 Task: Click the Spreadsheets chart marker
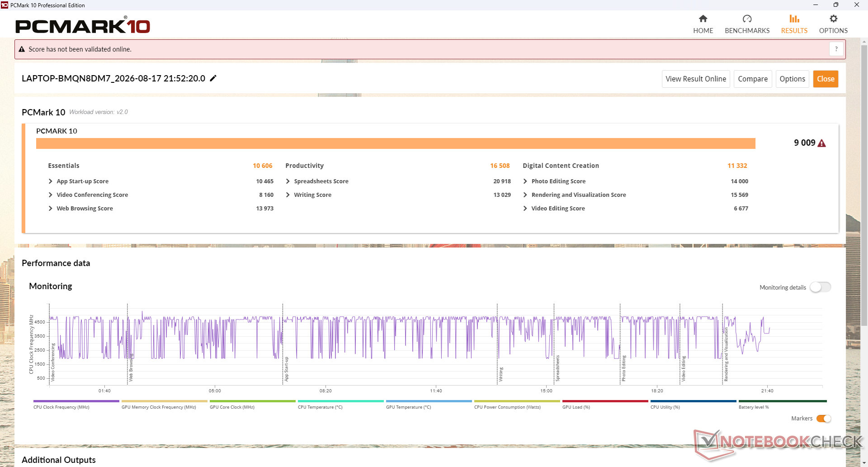point(557,368)
